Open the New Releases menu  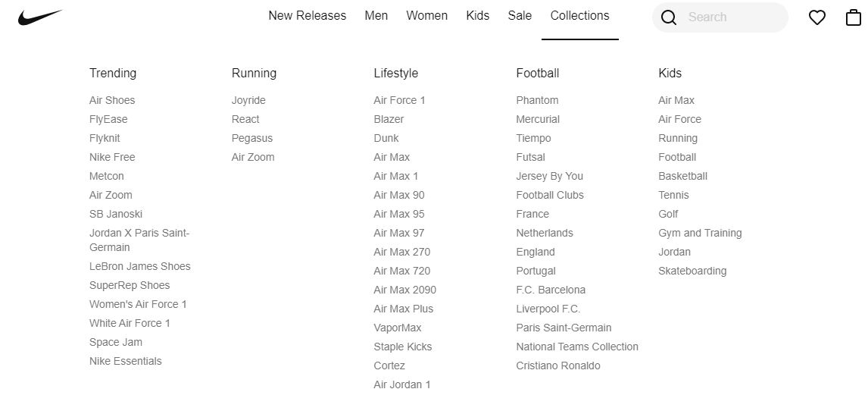[308, 16]
